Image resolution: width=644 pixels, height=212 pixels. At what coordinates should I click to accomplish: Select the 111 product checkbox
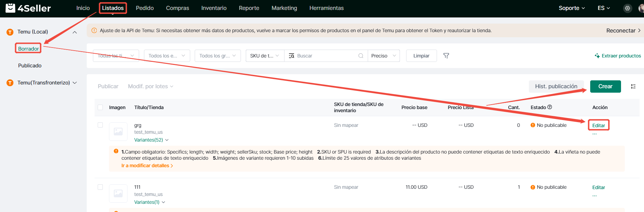coord(100,187)
